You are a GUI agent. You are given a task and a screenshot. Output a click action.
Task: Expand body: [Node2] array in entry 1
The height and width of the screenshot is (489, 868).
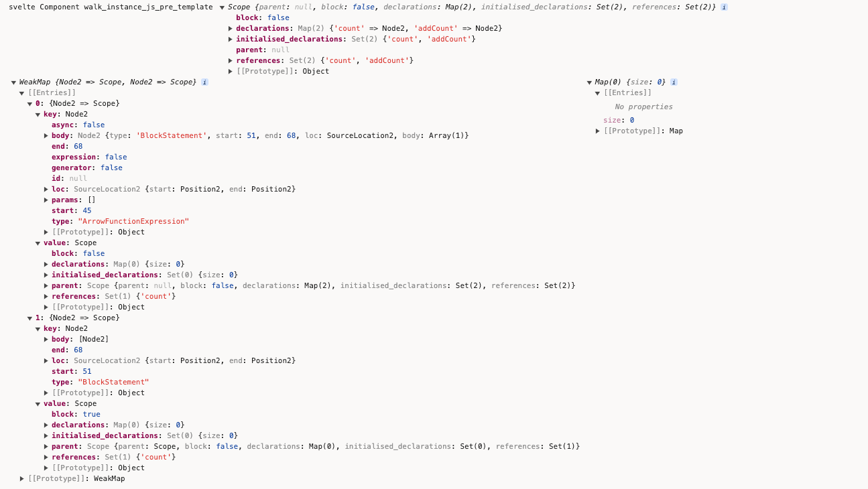(x=46, y=339)
